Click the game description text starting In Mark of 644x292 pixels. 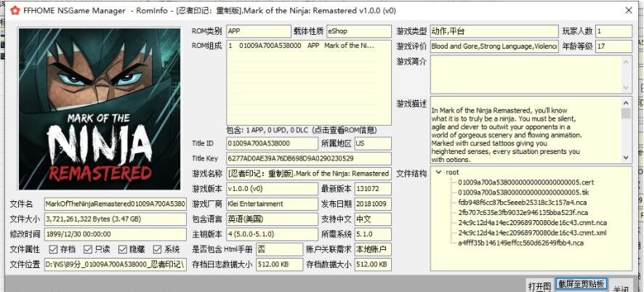[506, 135]
